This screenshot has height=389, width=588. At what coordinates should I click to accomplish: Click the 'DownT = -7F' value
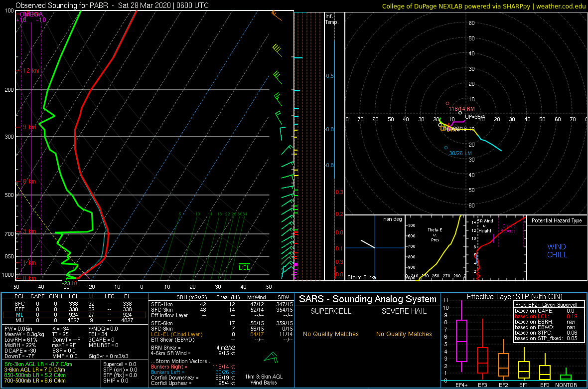point(19,355)
